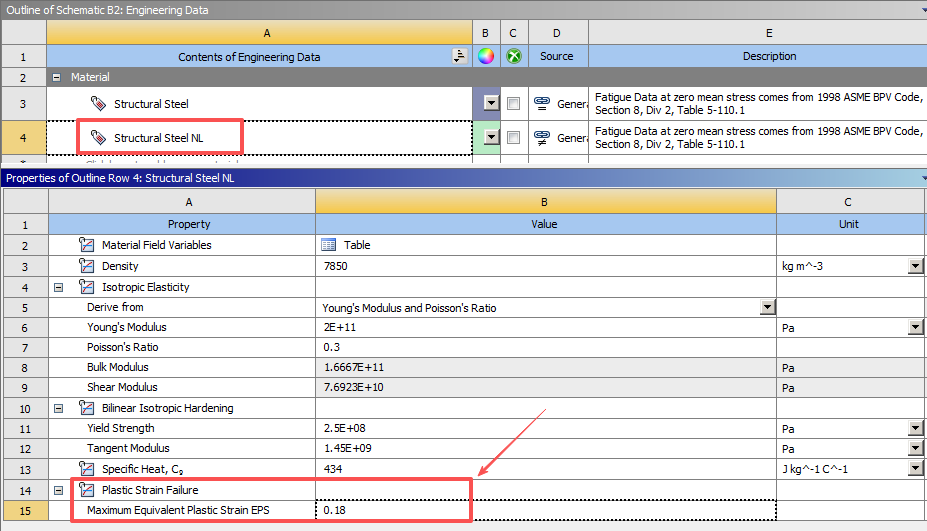Open the Tangent Modulus unit dropdown
The height and width of the screenshot is (531, 927).
[x=915, y=448]
